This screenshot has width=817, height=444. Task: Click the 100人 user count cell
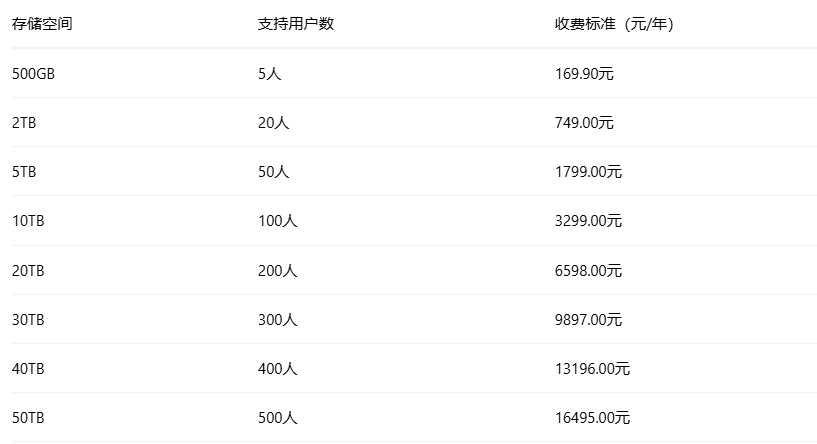277,221
